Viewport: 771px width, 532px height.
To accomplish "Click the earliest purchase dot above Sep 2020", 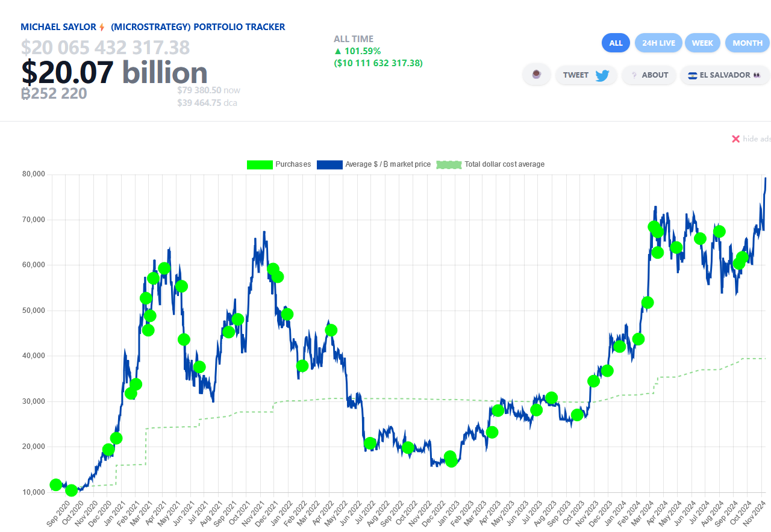I will pyautogui.click(x=56, y=484).
